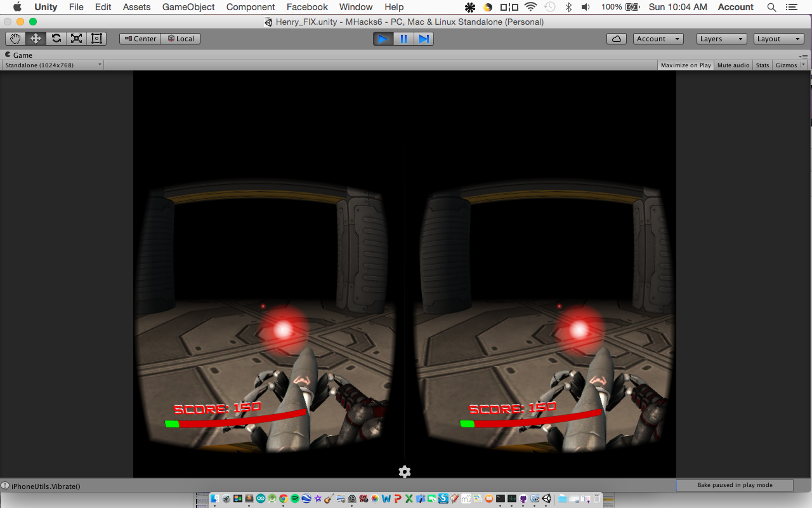Click the Wi-Fi status icon

pos(530,7)
